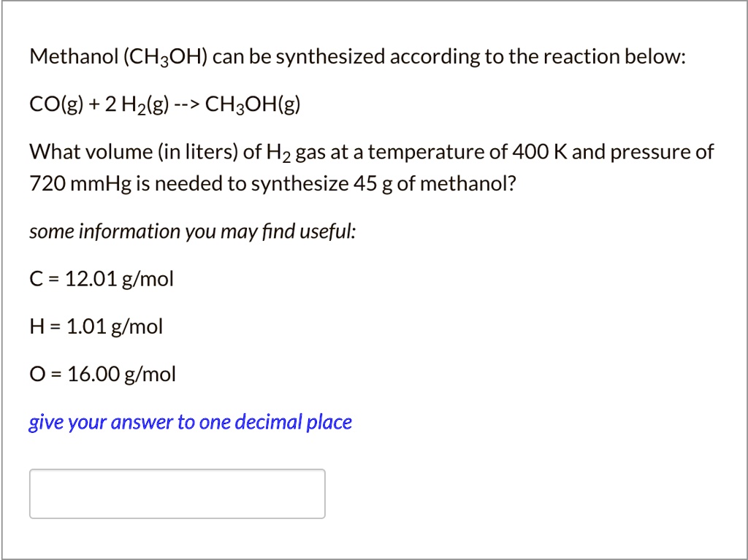Click the blue one decimal place instruction

[x=190, y=422]
